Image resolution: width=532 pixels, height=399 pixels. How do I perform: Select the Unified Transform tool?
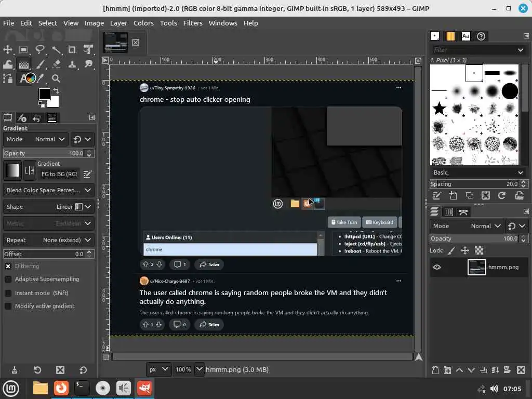[88, 49]
